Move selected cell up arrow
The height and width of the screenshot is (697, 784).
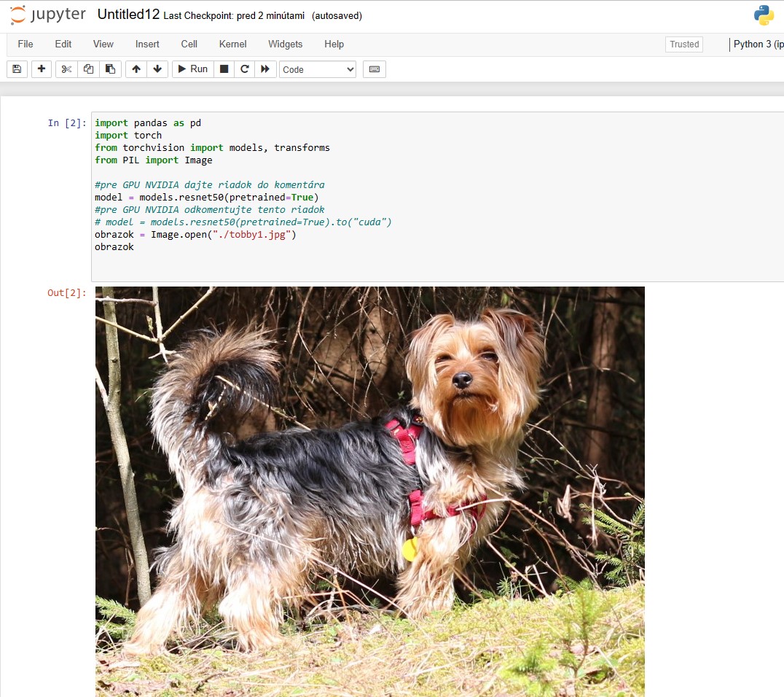[136, 69]
